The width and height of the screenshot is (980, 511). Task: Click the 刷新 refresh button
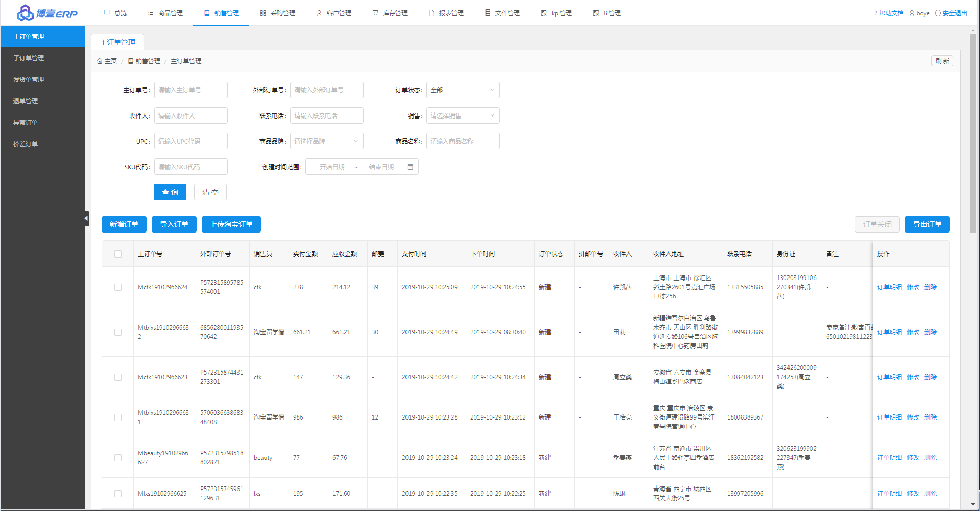point(942,61)
